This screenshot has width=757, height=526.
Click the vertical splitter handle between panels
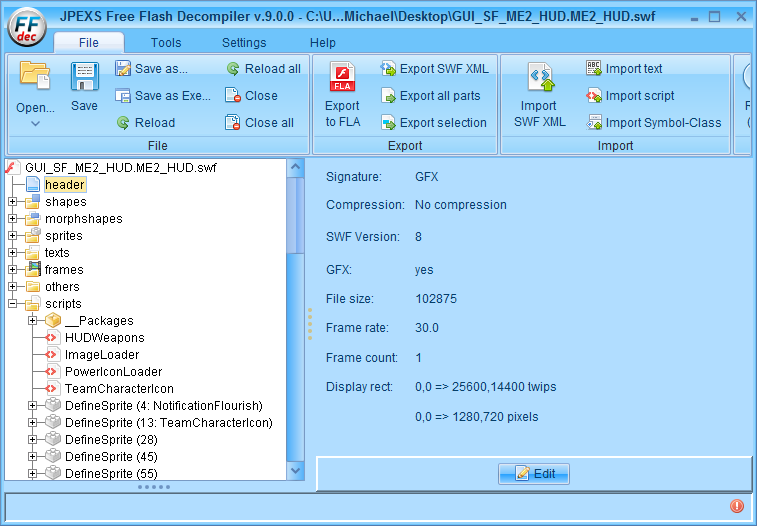[310, 324]
